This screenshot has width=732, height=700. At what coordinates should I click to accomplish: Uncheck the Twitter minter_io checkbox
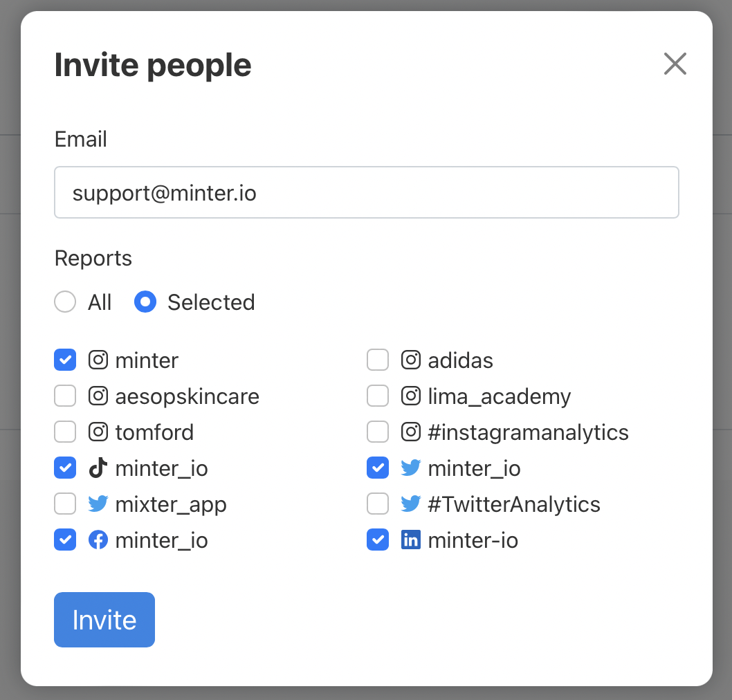pyautogui.click(x=378, y=468)
